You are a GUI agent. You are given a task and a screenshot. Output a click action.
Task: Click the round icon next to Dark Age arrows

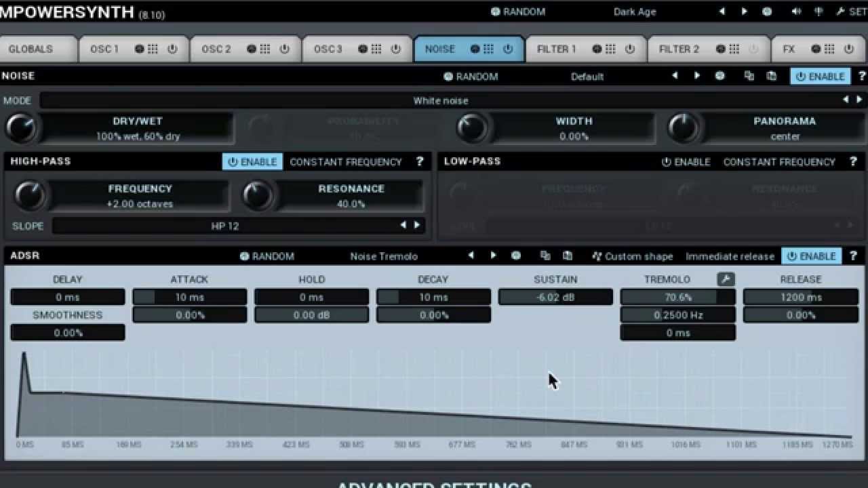[x=767, y=12]
